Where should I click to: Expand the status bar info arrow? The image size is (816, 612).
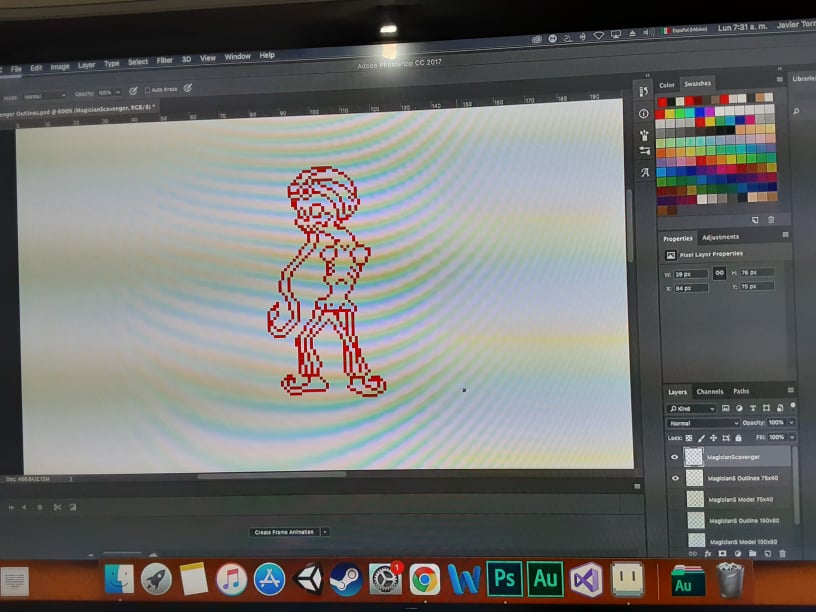click(71, 479)
